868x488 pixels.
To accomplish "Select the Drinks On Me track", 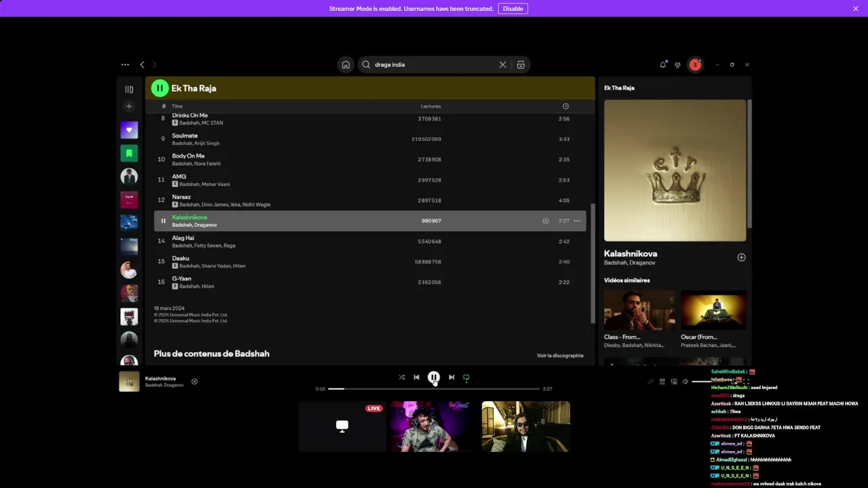I will [370, 119].
